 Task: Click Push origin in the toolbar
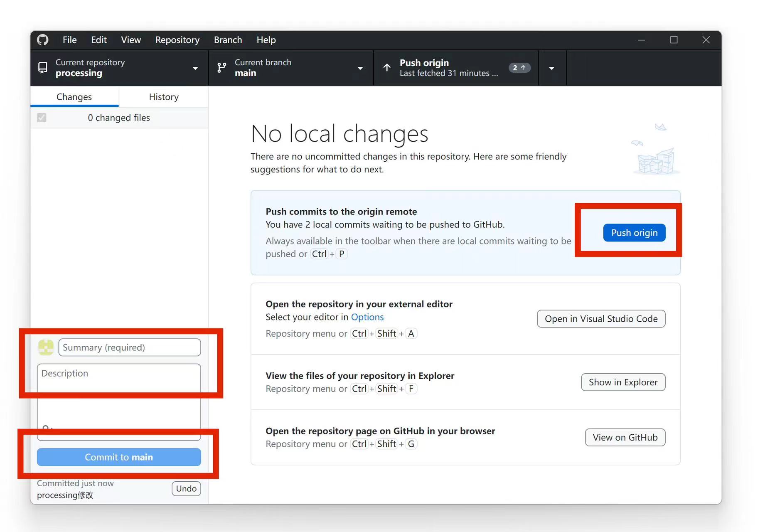456,68
